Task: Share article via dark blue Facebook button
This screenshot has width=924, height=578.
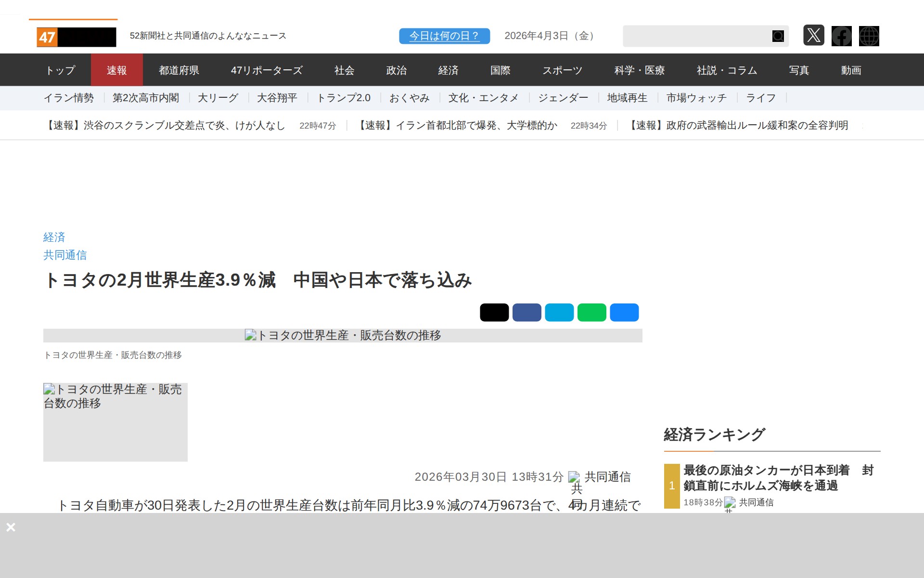Action: tap(526, 313)
